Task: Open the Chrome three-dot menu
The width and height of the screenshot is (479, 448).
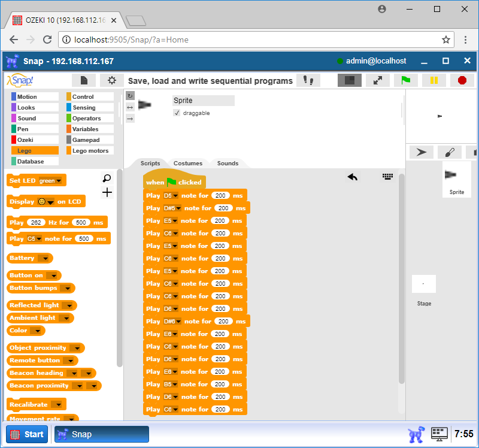Action: click(x=465, y=40)
